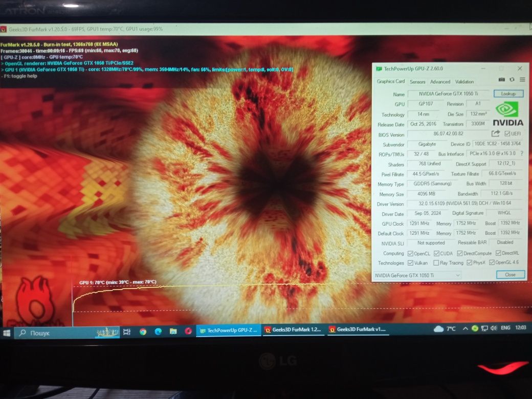Toggle the DirectCompute checkbox

(460, 253)
